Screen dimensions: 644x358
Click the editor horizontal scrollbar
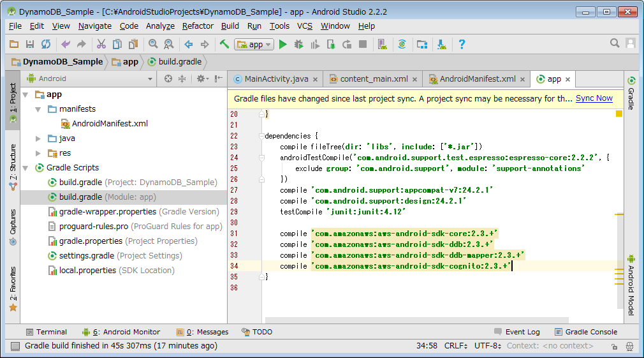[x=417, y=320]
